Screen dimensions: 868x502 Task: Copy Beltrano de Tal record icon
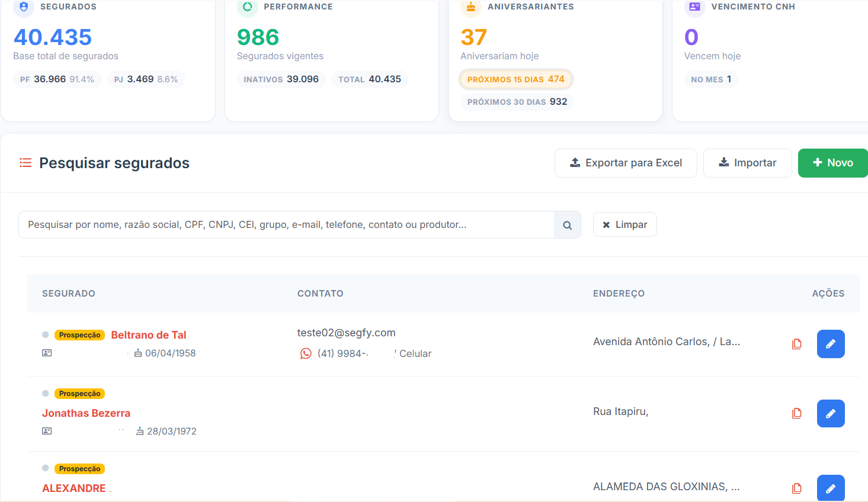796,344
